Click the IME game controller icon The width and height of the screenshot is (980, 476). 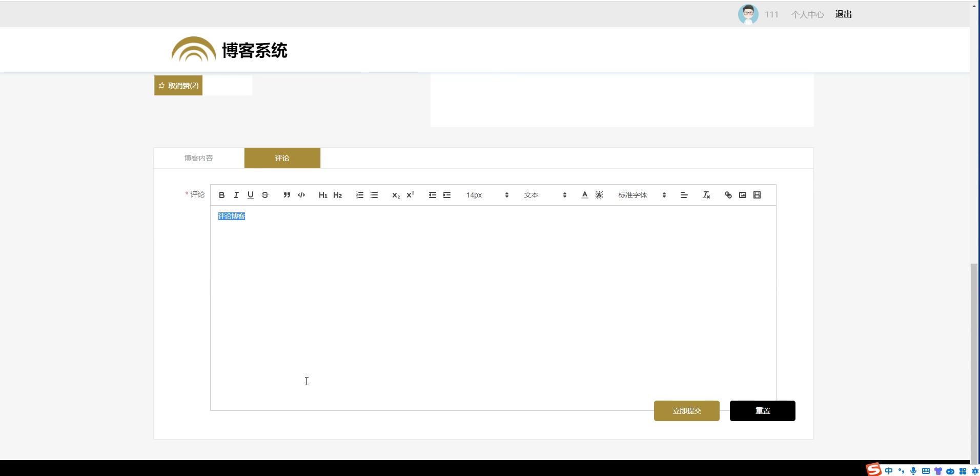pyautogui.click(x=950, y=471)
